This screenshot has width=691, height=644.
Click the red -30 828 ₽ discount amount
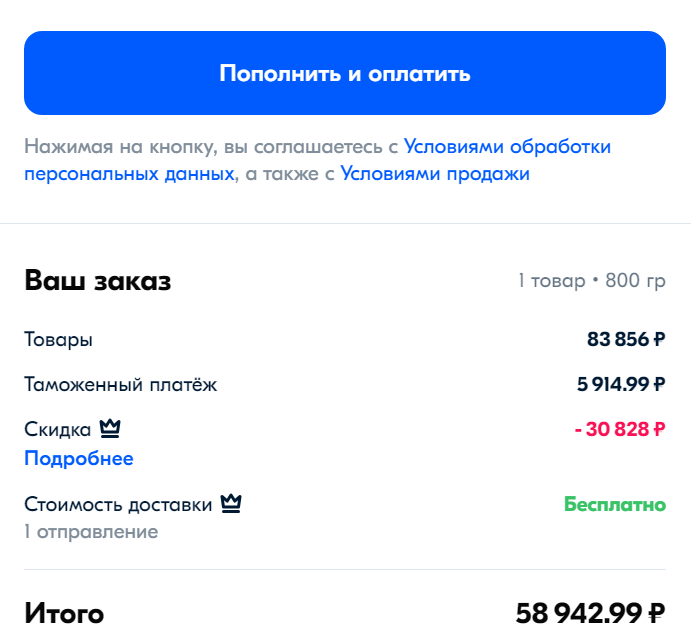tap(619, 430)
